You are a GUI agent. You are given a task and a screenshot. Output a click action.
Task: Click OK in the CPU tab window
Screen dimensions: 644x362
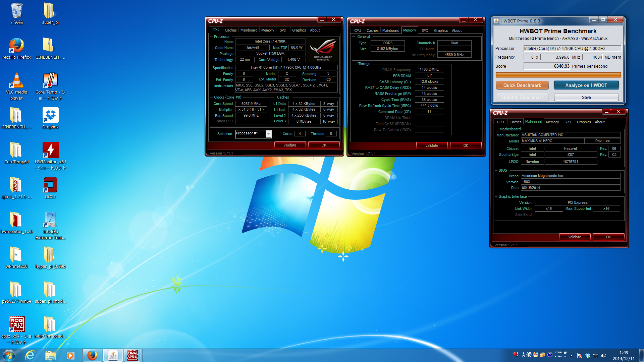point(324,145)
